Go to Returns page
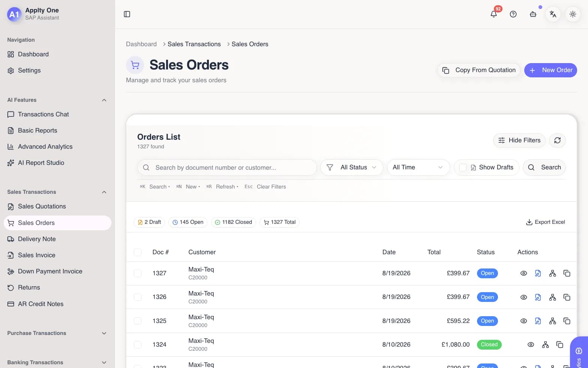 tap(57, 288)
